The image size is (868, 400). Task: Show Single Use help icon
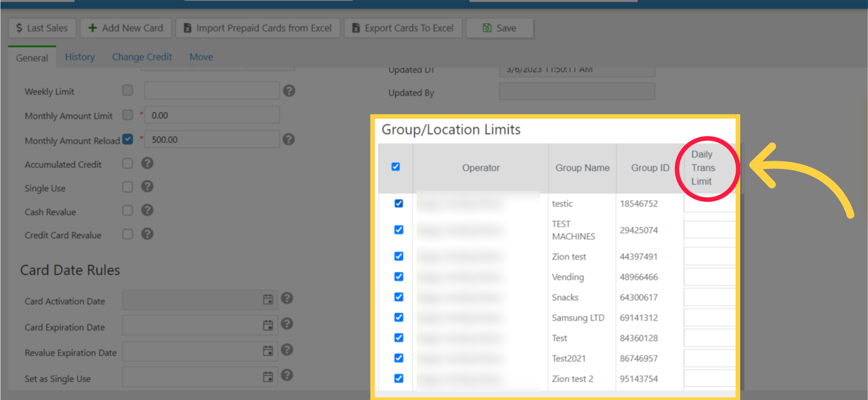[147, 186]
